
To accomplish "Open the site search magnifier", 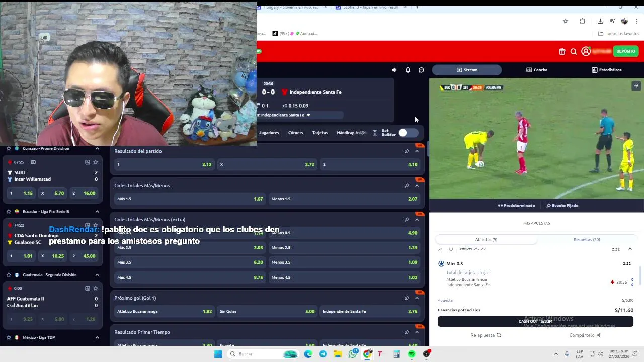I will pos(574,51).
